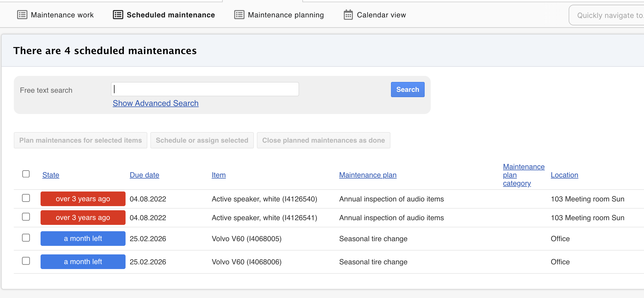Click Close planned maintenances as done
This screenshot has height=298, width=644.
click(323, 140)
